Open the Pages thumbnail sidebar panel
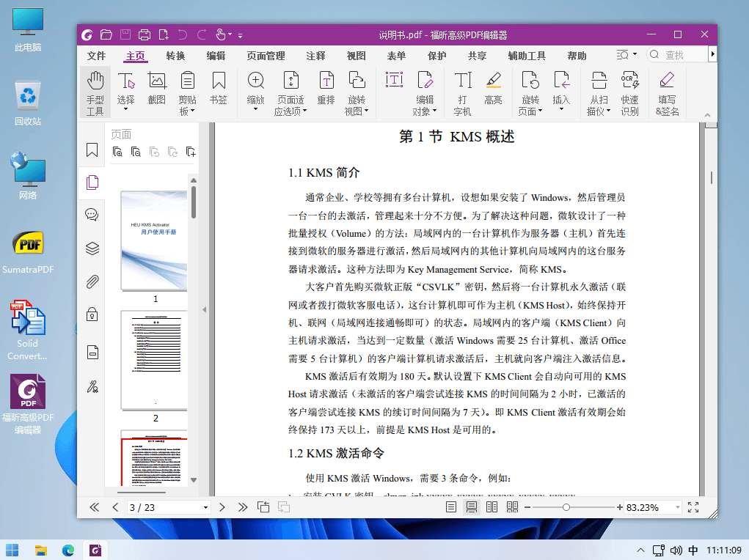The height and width of the screenshot is (560, 749). coord(92,183)
